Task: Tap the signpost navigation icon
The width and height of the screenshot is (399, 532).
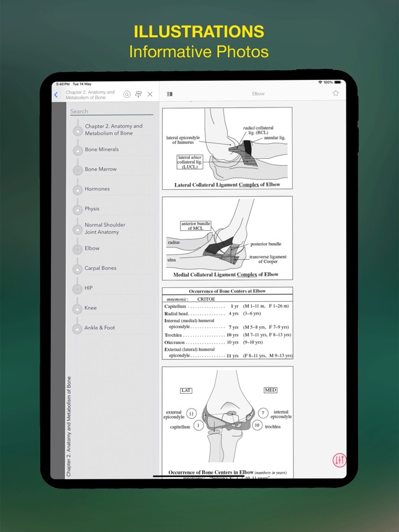Action: tap(138, 94)
